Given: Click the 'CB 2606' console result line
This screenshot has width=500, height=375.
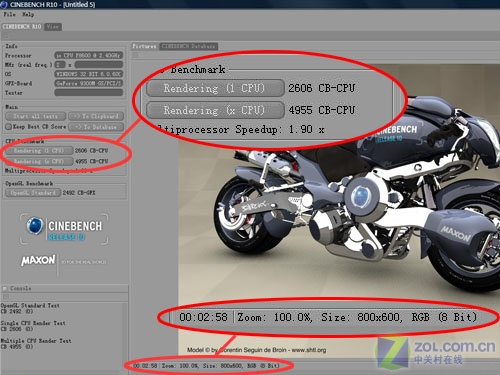Looking at the screenshot, I should tap(17, 329).
